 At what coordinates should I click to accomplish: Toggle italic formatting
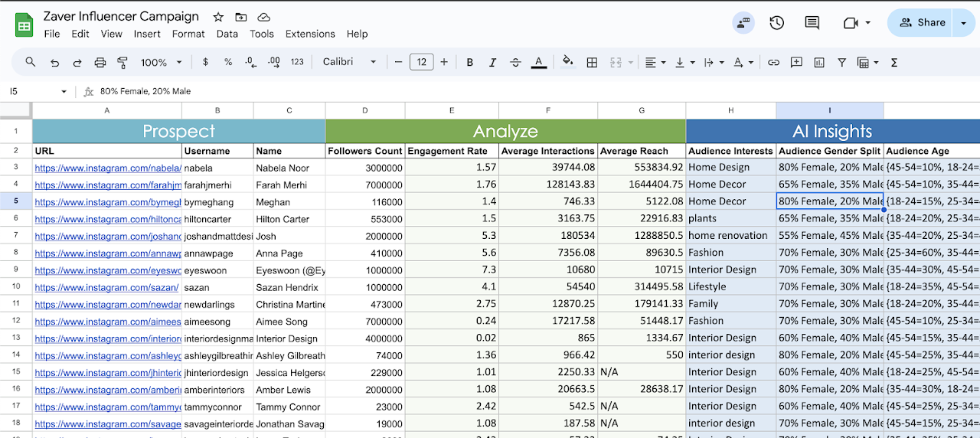[x=492, y=62]
